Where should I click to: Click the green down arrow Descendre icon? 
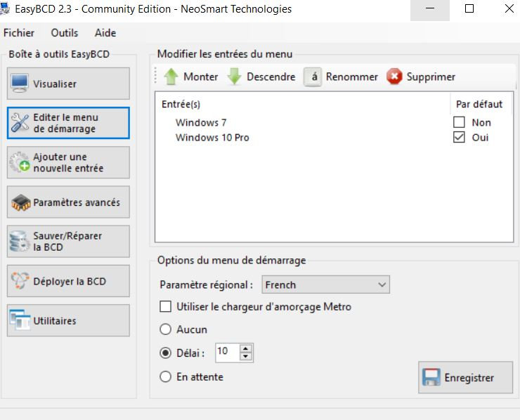pos(235,77)
